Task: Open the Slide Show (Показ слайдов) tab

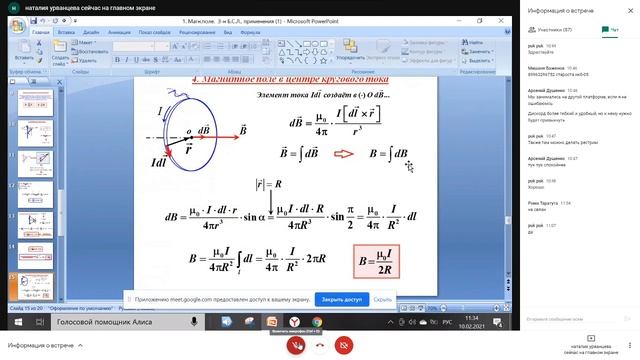Action: coord(154,32)
